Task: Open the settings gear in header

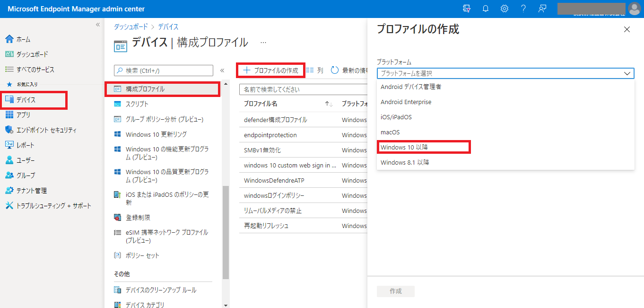Action: pos(505,9)
